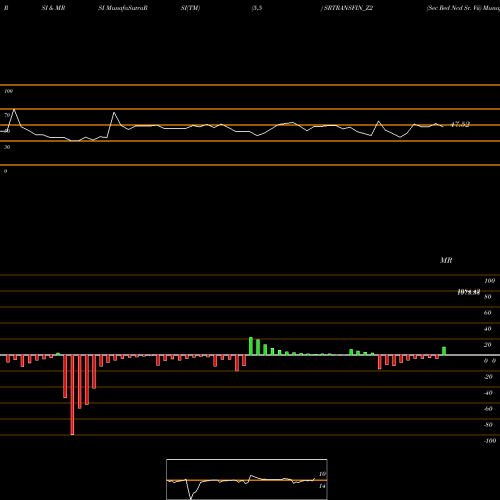This screenshot has width=500, height=500.
Task: Select the -100 label on the MR axis
Action: pos(490,441)
